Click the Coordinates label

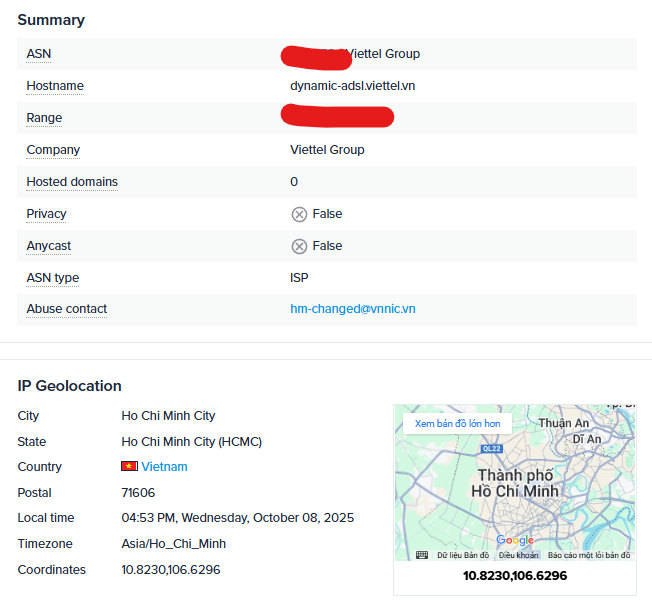pyautogui.click(x=52, y=570)
